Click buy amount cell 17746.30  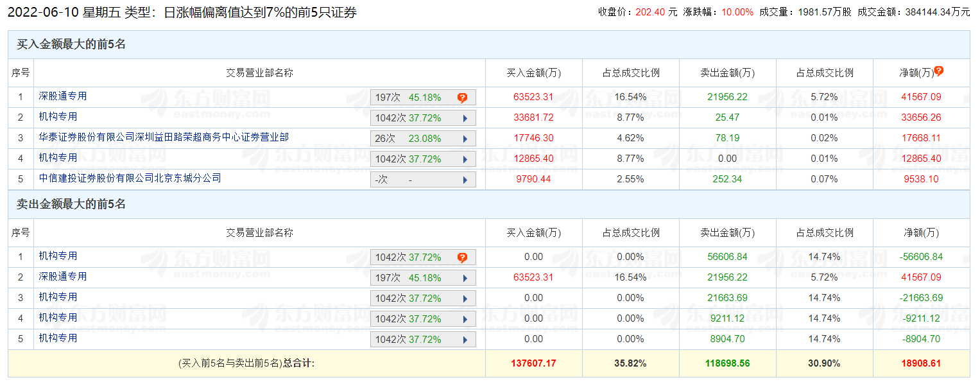[x=534, y=138]
